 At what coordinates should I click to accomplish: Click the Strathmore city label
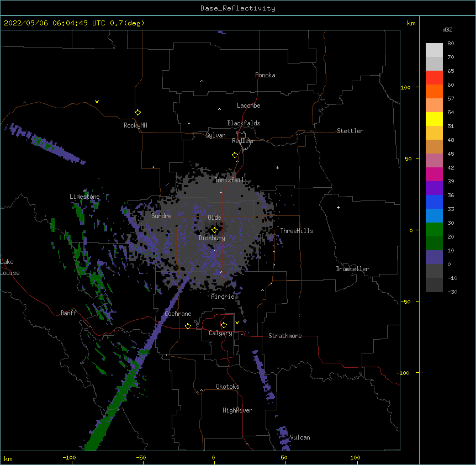[285, 336]
